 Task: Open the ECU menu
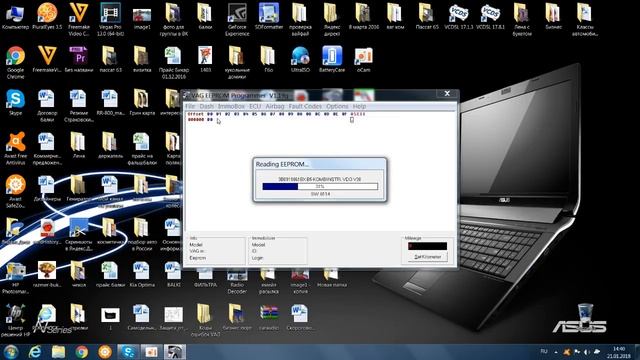255,106
